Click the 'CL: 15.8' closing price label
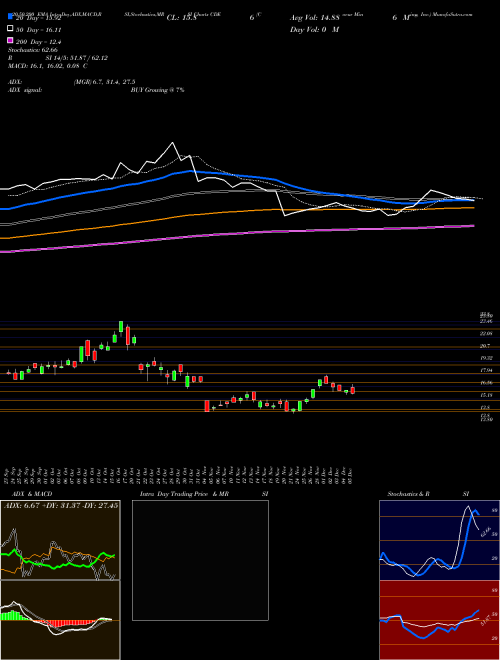This screenshot has width=500, height=660. (x=182, y=18)
